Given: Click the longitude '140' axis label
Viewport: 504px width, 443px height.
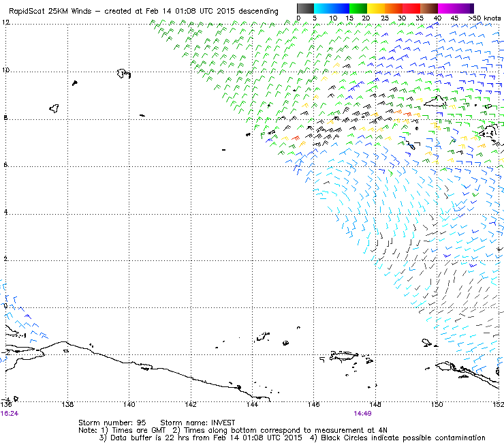Looking at the screenshot, I should coord(129,404).
